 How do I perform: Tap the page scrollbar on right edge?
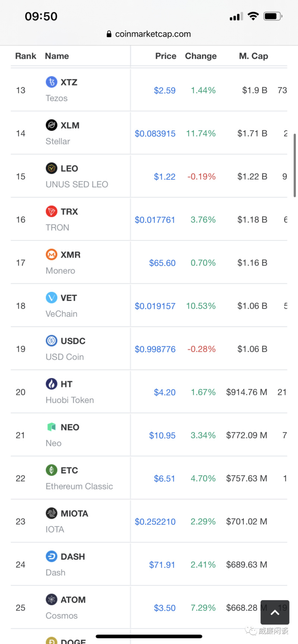point(295,166)
